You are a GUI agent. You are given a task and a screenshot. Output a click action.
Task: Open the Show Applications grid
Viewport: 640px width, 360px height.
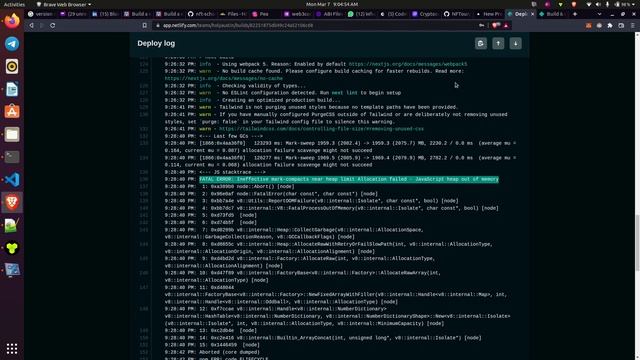click(x=12, y=348)
